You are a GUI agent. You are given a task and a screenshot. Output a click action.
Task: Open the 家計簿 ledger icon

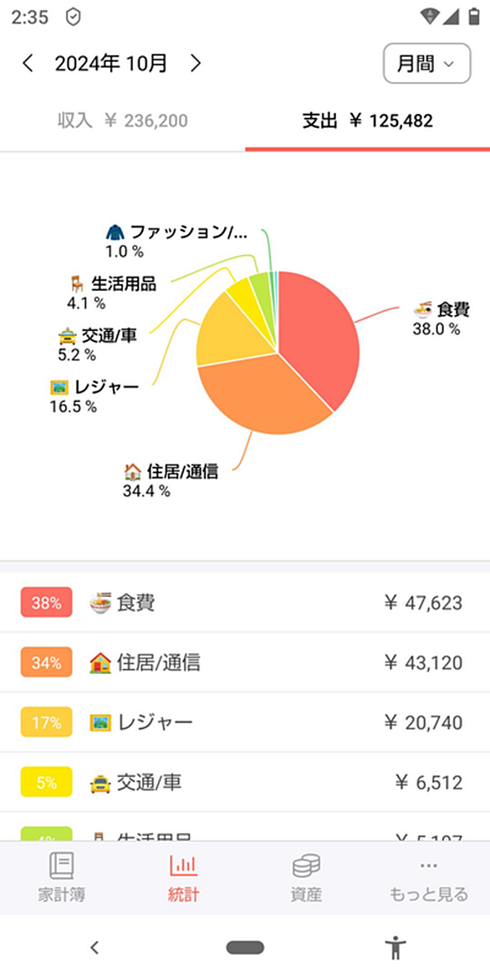point(61,866)
